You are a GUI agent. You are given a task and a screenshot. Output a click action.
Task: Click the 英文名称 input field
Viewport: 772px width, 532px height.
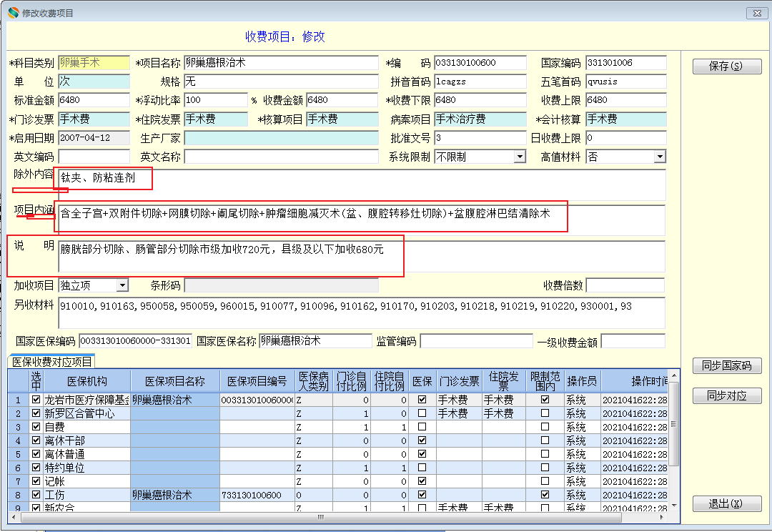[x=281, y=157]
